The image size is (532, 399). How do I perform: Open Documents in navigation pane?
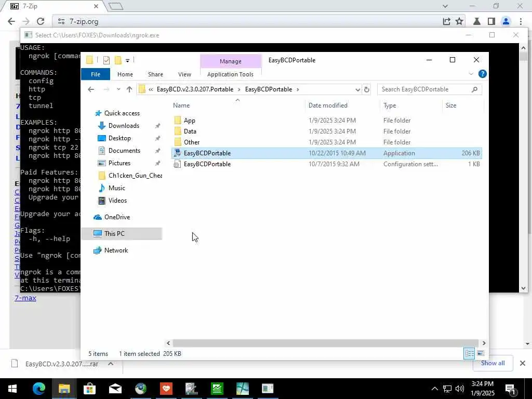pyautogui.click(x=124, y=151)
